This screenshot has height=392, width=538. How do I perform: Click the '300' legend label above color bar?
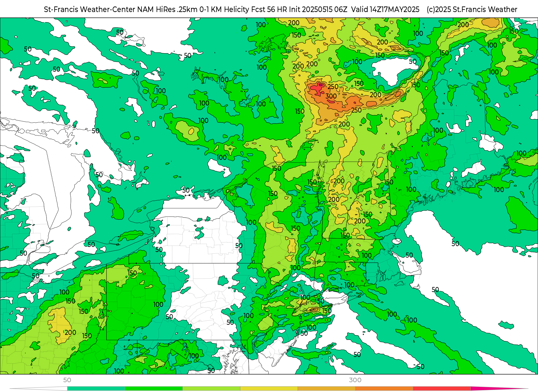[355, 380]
